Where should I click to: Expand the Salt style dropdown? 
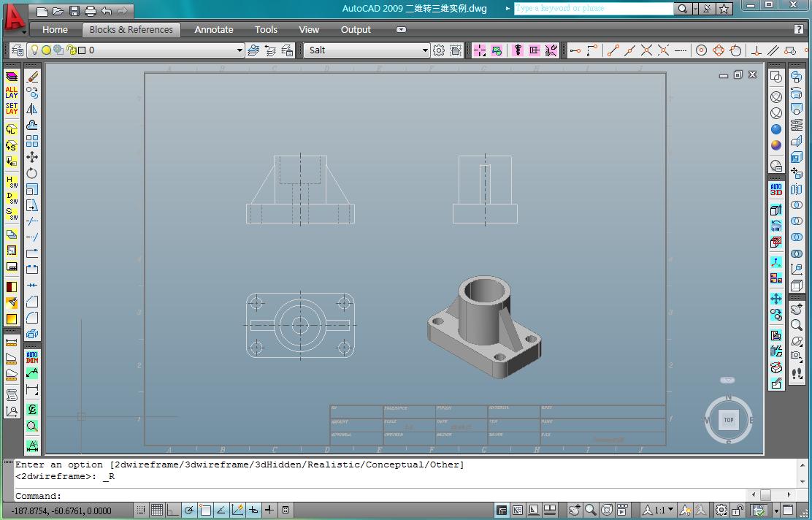[x=425, y=50]
